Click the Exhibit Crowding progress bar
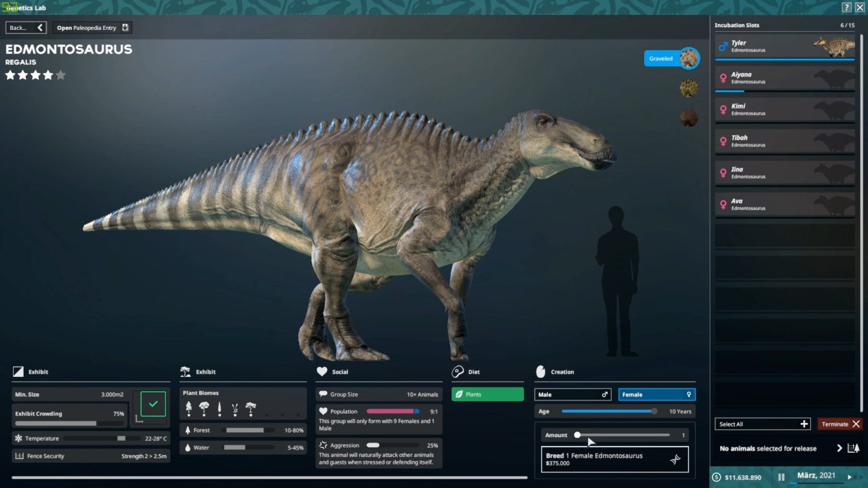 coord(69,423)
